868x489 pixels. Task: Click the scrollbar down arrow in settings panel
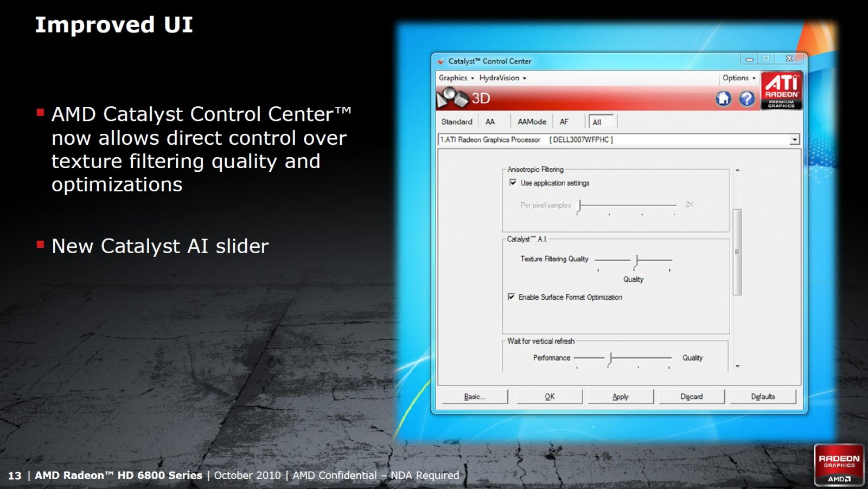(x=737, y=366)
